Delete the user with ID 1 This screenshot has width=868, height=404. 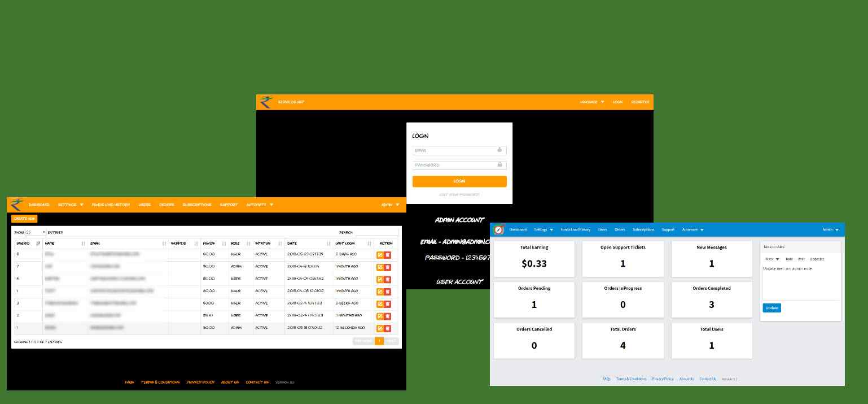387,328
